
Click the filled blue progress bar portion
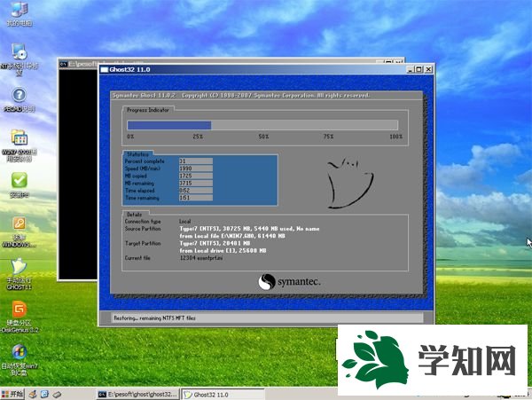tap(169, 125)
